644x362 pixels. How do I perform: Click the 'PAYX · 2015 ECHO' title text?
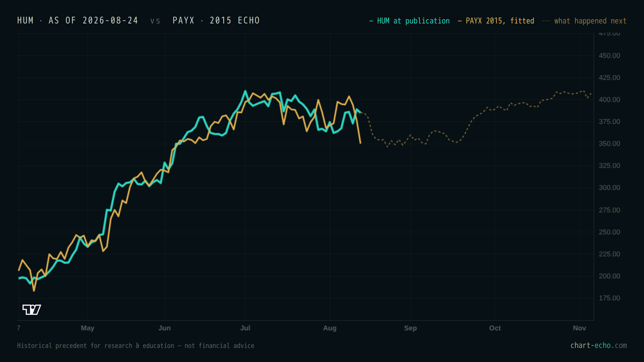coord(216,20)
